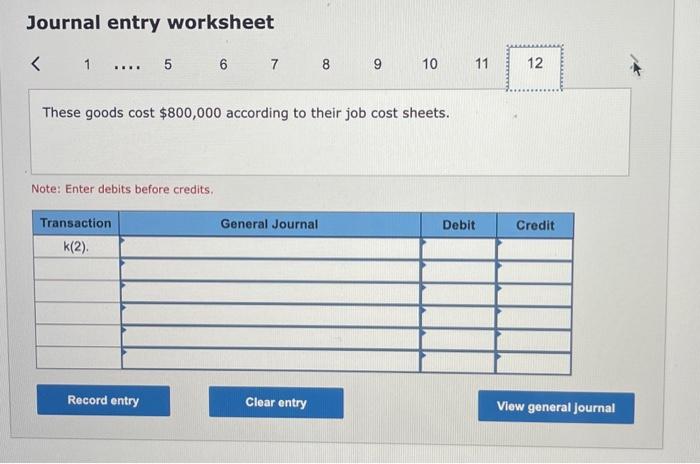
Task: Click Credit cell in fifth row
Action: point(534,340)
